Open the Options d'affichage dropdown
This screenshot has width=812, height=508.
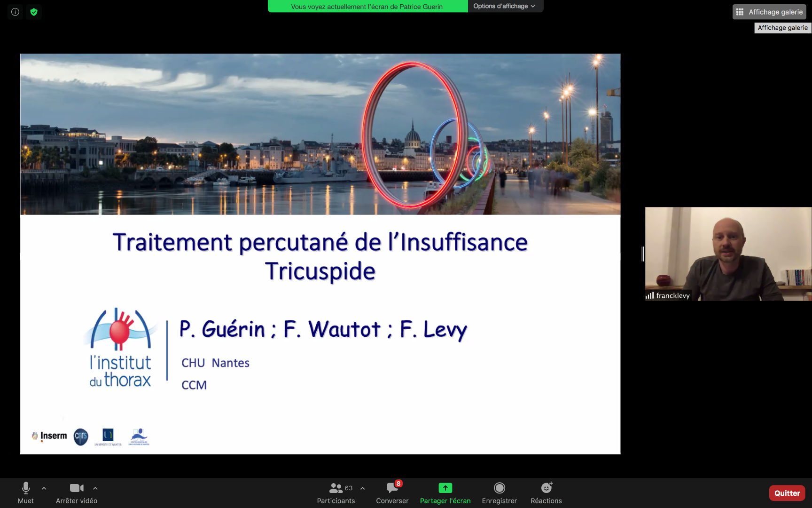505,6
